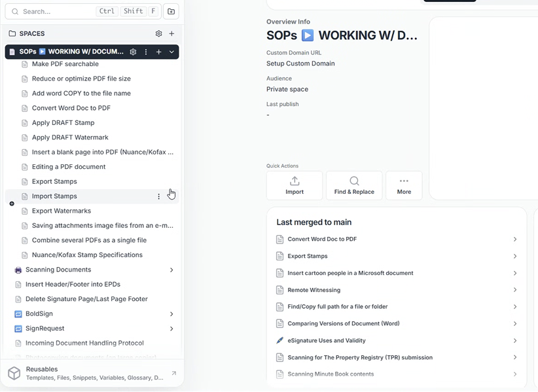The image size is (538, 392).
Task: Open Incoming Document Handling Protocol page
Action: 84,344
